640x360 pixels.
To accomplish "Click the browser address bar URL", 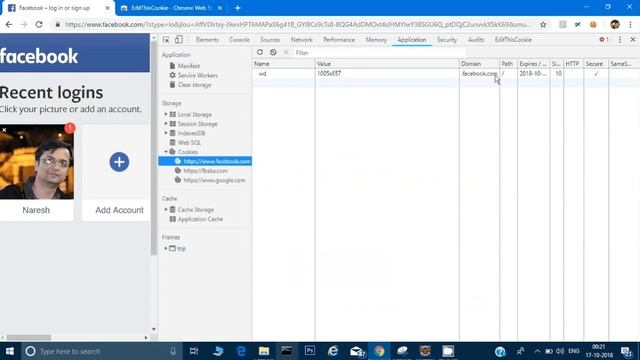I will pos(297,24).
